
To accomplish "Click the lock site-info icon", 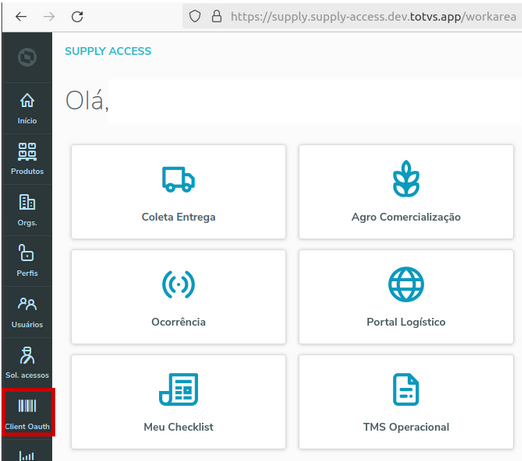I will (x=217, y=16).
